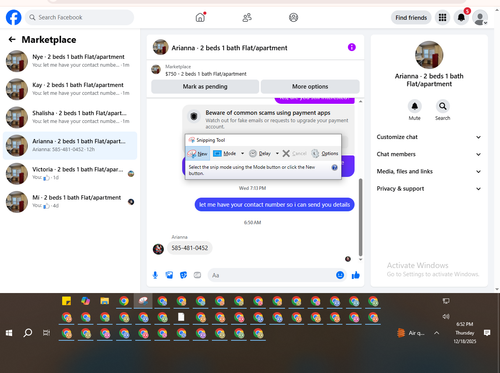This screenshot has width=500, height=373.
Task: Focus the Search Facebook field
Action: click(79, 17)
